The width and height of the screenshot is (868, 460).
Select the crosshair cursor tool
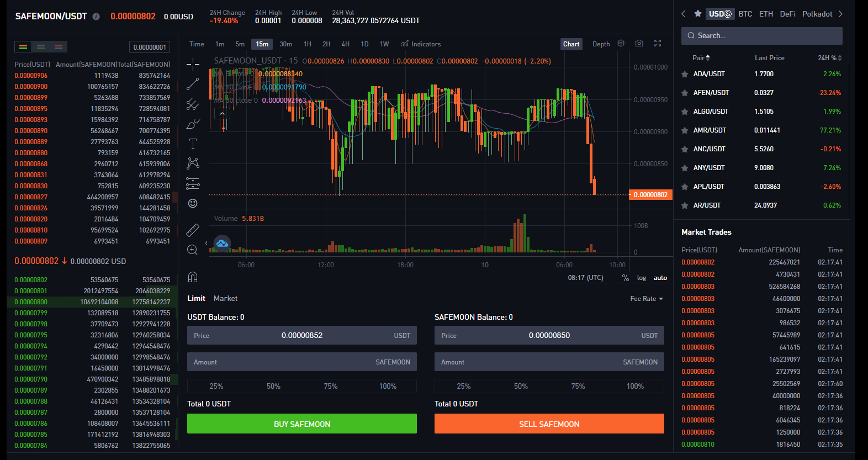point(193,65)
